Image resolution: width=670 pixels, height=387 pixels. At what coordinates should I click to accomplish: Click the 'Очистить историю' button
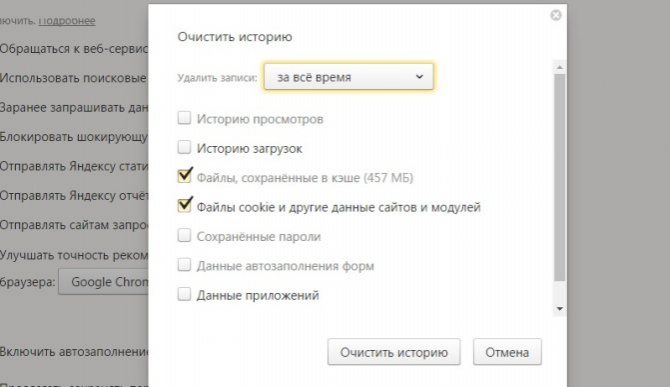(x=394, y=352)
